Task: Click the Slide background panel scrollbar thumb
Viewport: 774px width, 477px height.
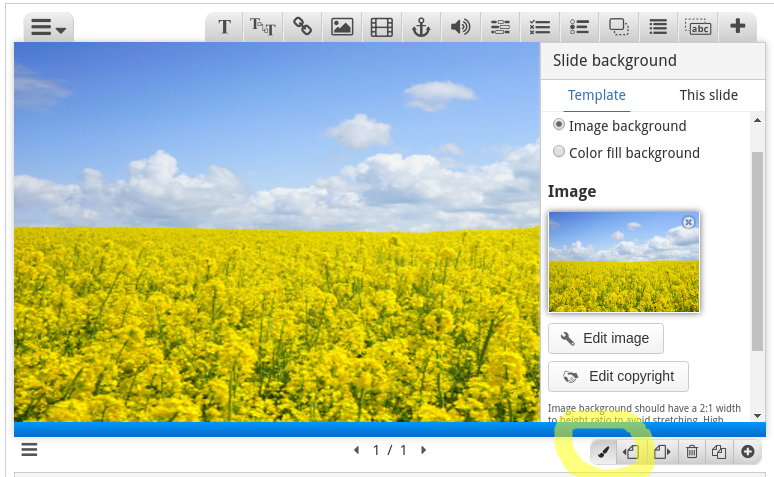Action: [757, 251]
